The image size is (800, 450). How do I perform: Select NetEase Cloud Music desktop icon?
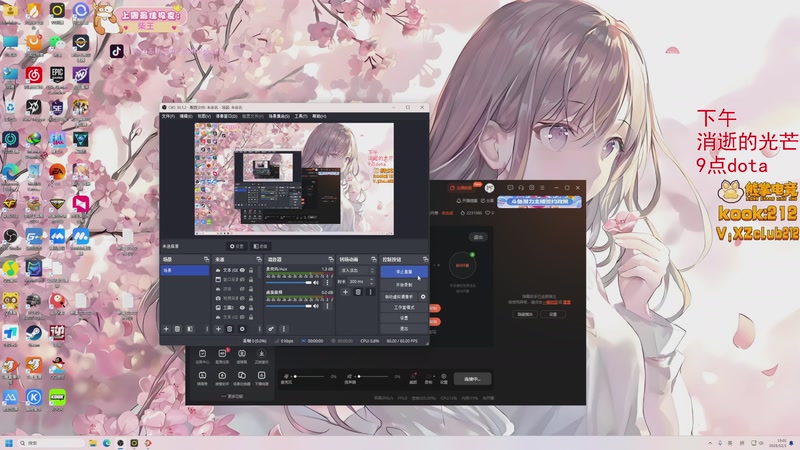[34, 77]
